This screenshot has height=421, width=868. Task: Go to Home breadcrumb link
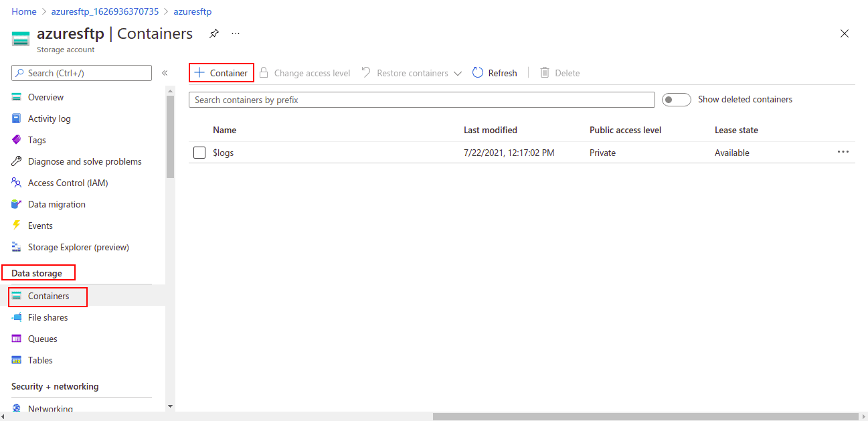pos(24,11)
